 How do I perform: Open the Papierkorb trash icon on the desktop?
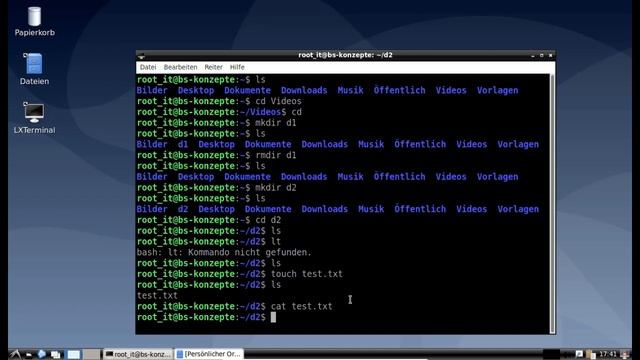point(34,17)
